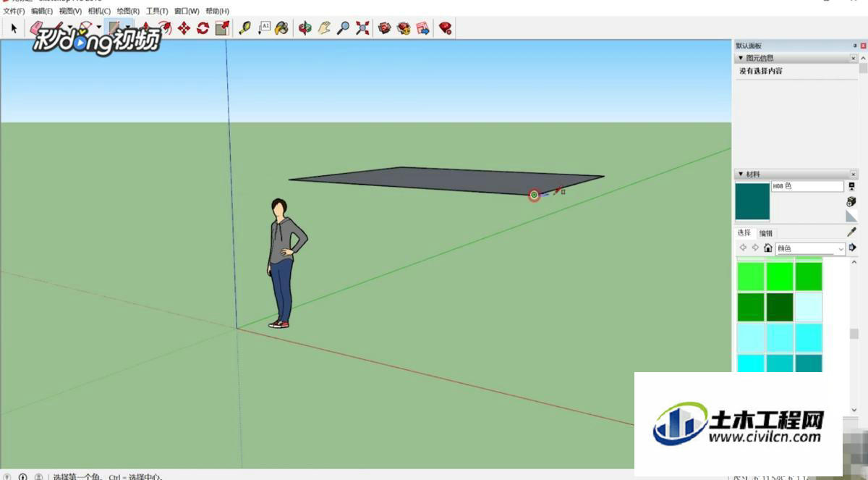
Task: Open the 工具(T) menu
Action: (157, 12)
